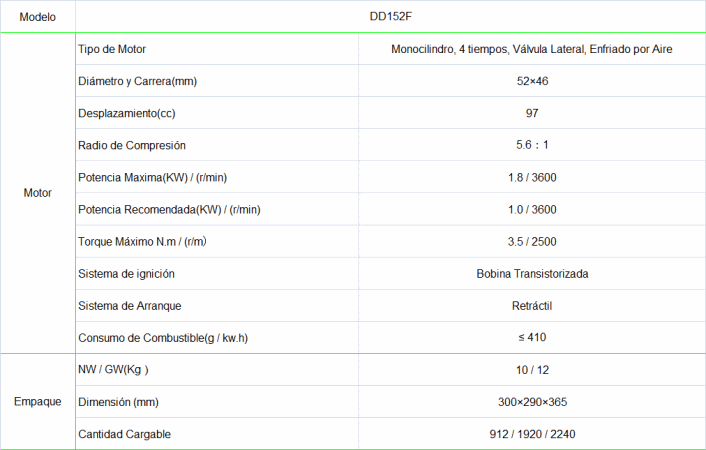Select the 1.8 / 3600 power value
The image size is (706, 450).
(531, 177)
